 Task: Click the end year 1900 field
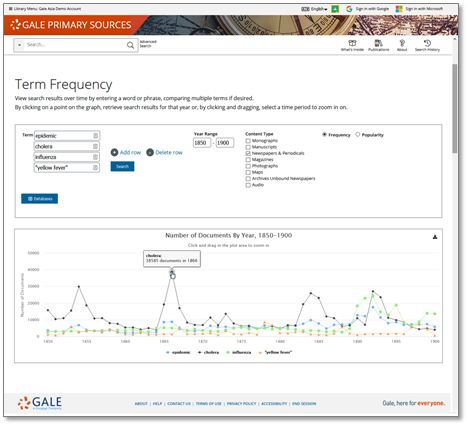pyautogui.click(x=225, y=143)
